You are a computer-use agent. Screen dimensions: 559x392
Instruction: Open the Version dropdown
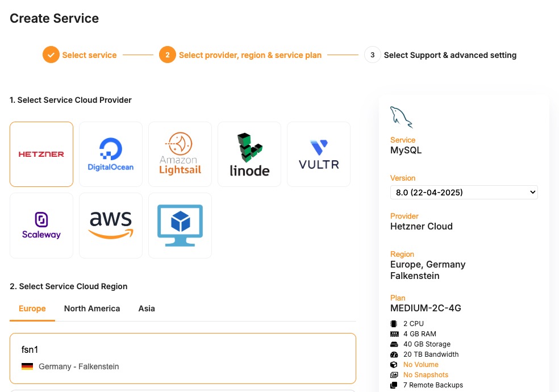coord(464,193)
